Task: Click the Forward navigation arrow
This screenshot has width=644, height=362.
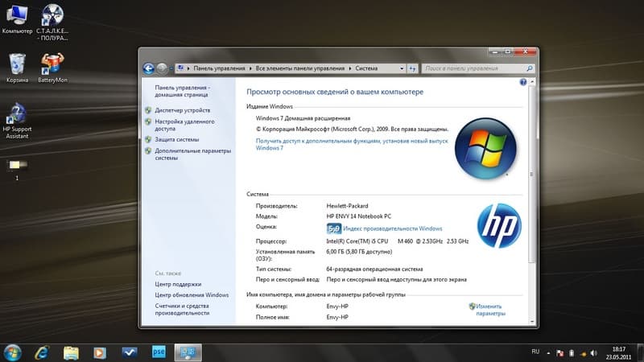Action: point(162,68)
